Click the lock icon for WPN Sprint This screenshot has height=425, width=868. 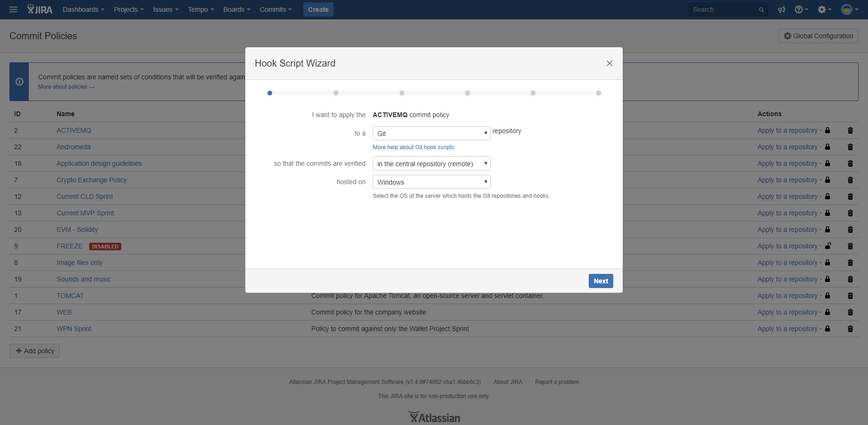click(x=827, y=329)
